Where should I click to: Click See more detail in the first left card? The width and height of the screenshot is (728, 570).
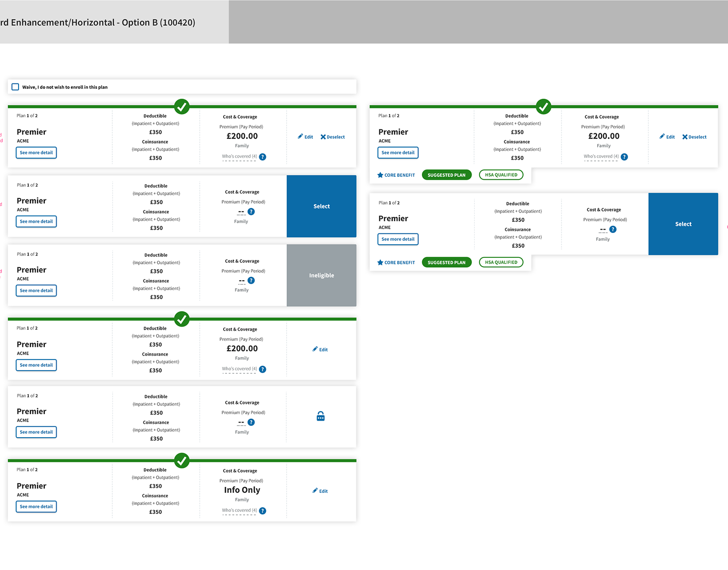click(36, 152)
